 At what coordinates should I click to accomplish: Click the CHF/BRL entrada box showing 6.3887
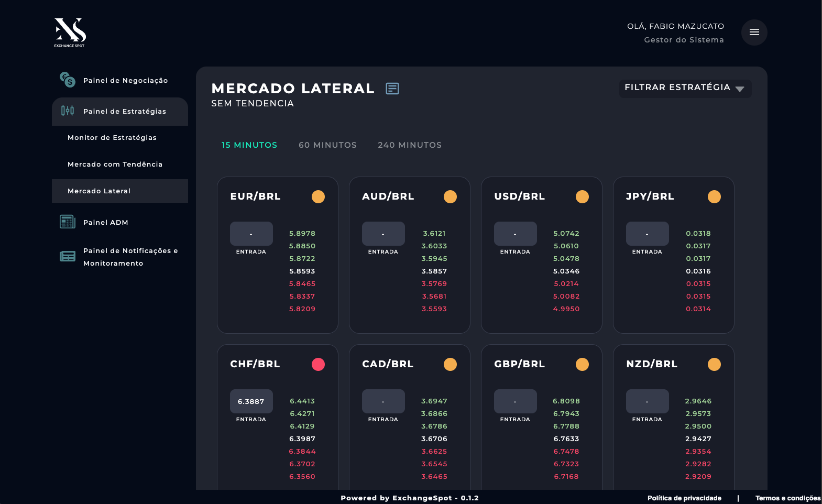tap(251, 401)
